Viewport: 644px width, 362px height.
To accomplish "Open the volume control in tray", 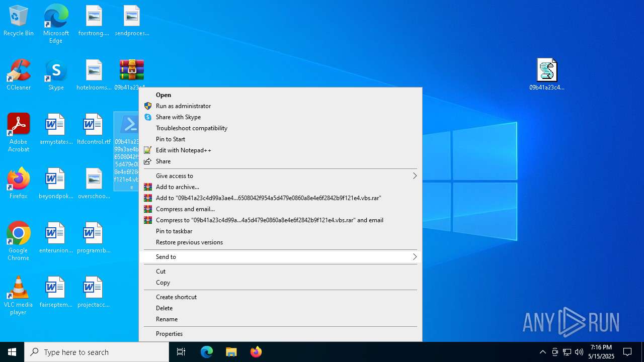I will [x=579, y=352].
